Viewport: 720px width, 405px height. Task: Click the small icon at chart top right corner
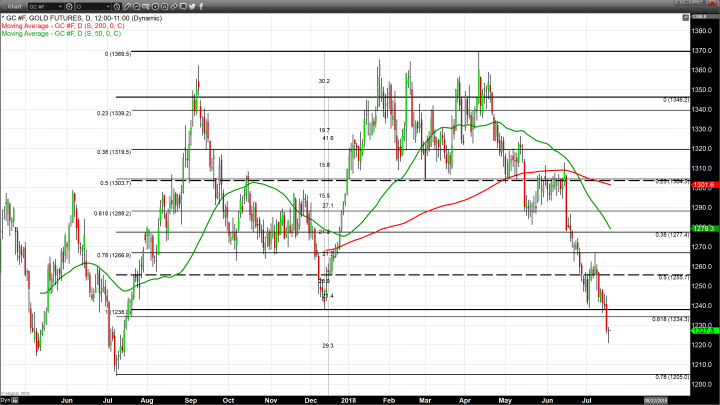685,17
